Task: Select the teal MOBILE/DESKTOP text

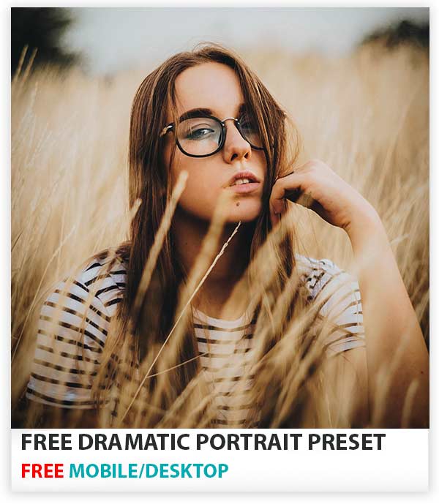Action: 149,471
